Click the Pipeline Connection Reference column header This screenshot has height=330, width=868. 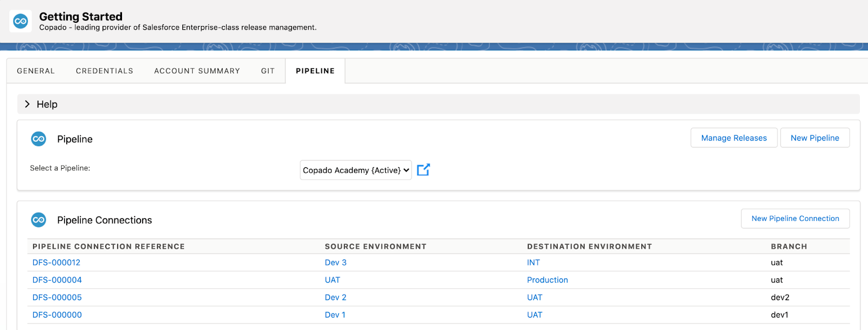tap(108, 246)
